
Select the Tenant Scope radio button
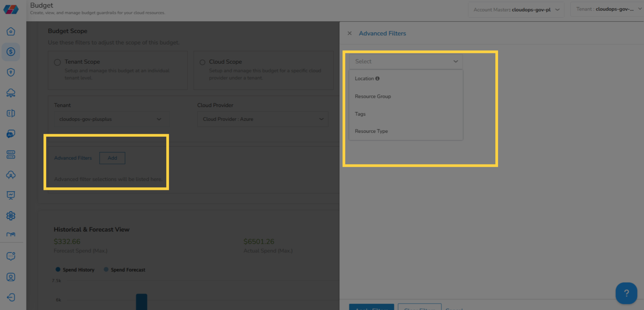(57, 62)
